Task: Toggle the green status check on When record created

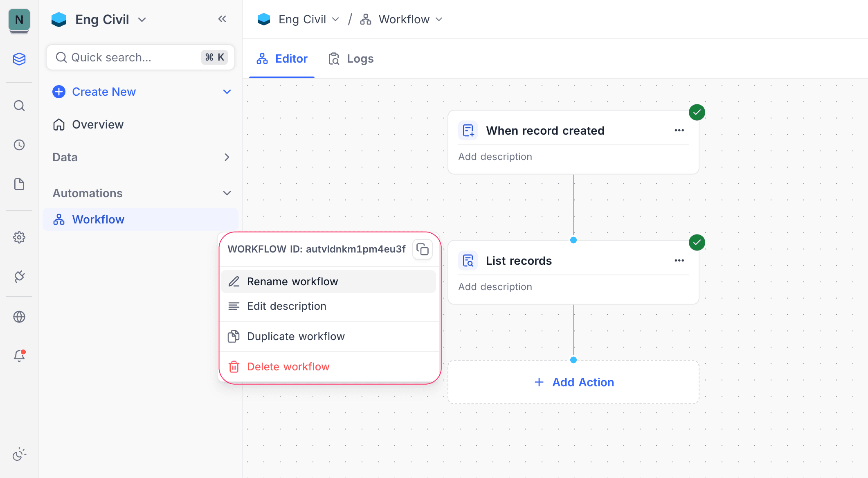Action: pos(697,112)
